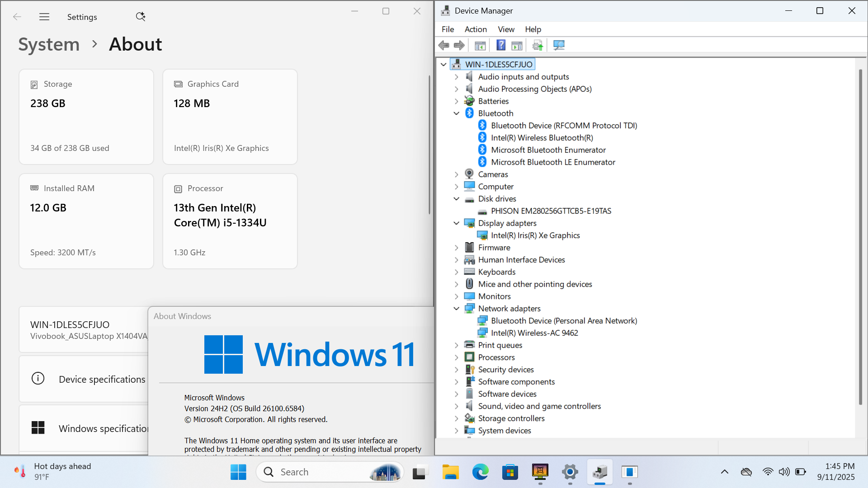Click the Storage 238 GB card
The image size is (868, 488).
pyautogui.click(x=86, y=117)
